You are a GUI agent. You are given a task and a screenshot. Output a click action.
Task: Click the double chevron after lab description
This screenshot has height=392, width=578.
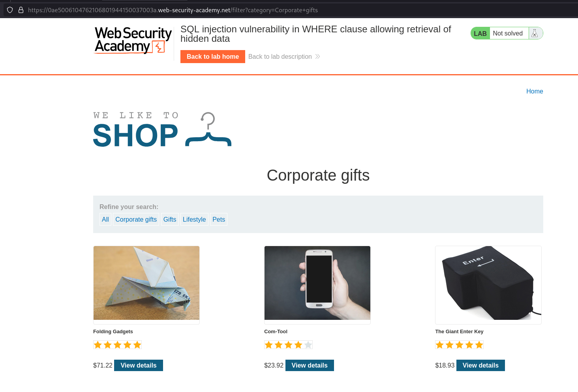coord(317,57)
